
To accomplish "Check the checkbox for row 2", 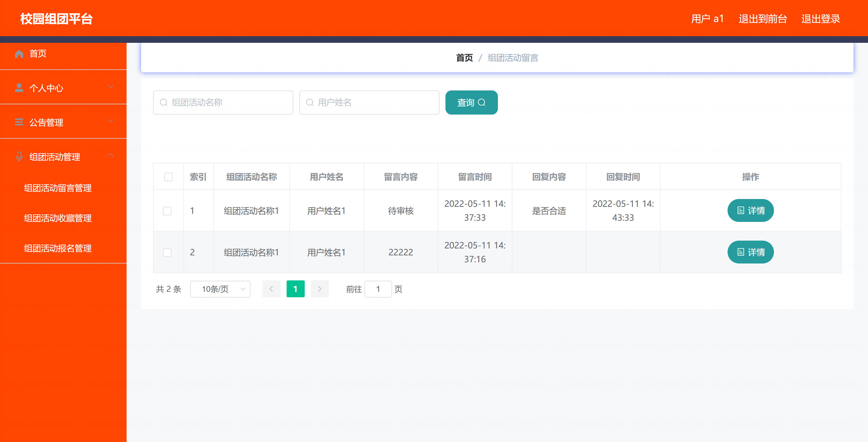I will click(x=168, y=253).
